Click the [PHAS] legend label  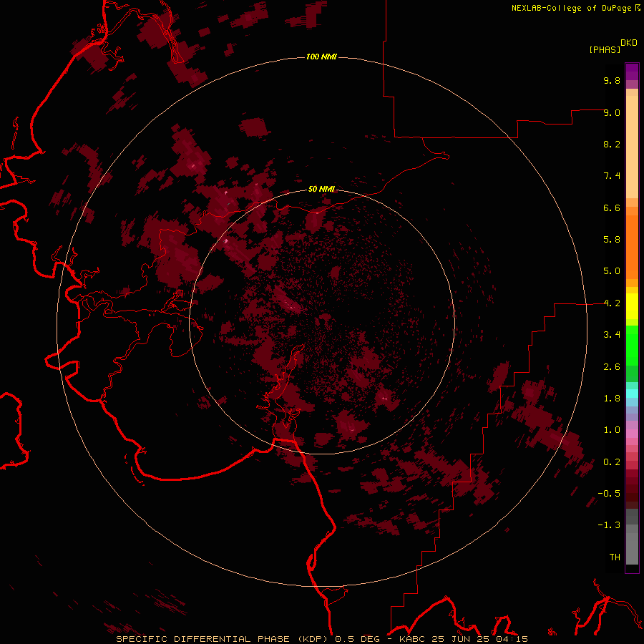click(x=605, y=49)
